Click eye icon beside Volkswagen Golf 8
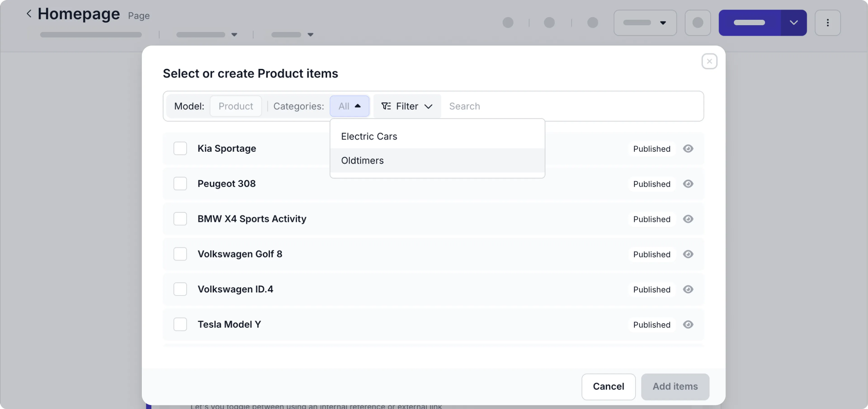 (x=688, y=254)
